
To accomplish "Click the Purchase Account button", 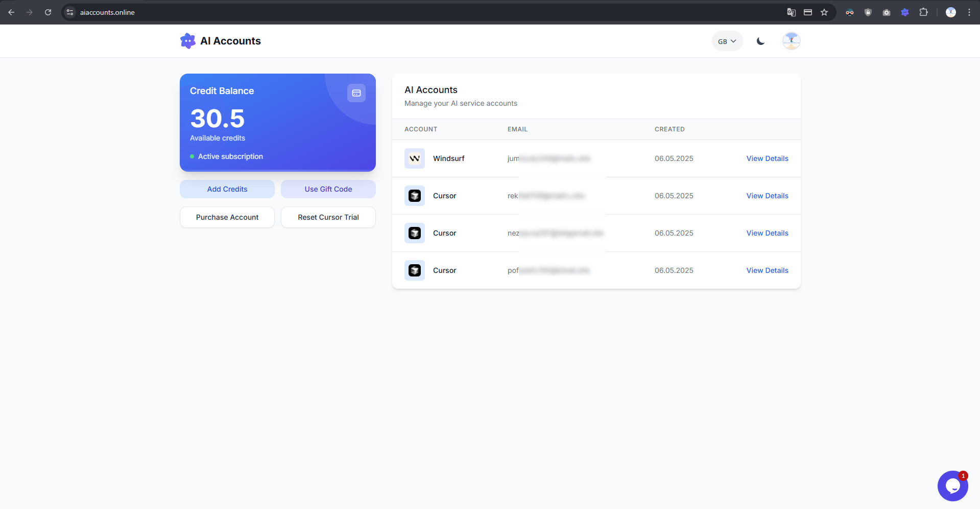I will (x=227, y=217).
